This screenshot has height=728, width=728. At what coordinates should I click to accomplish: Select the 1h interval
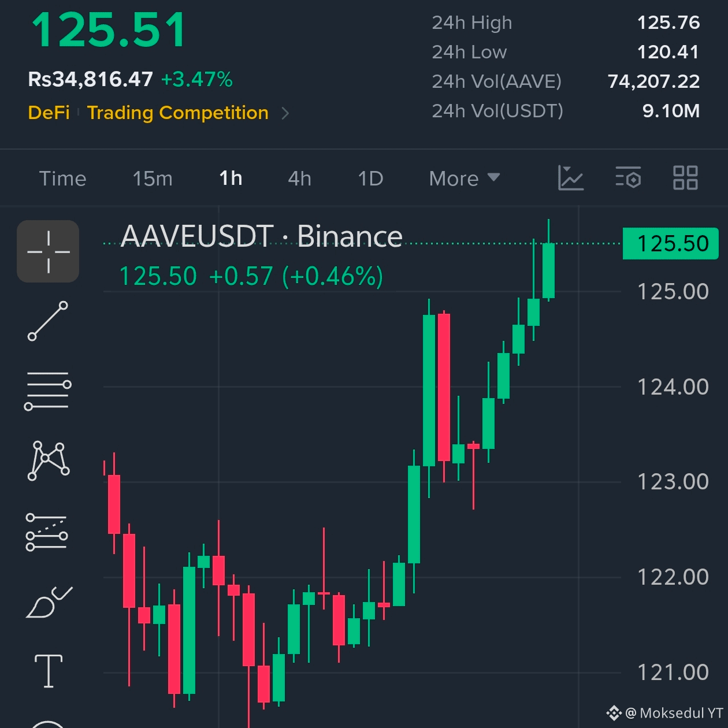[x=231, y=179]
